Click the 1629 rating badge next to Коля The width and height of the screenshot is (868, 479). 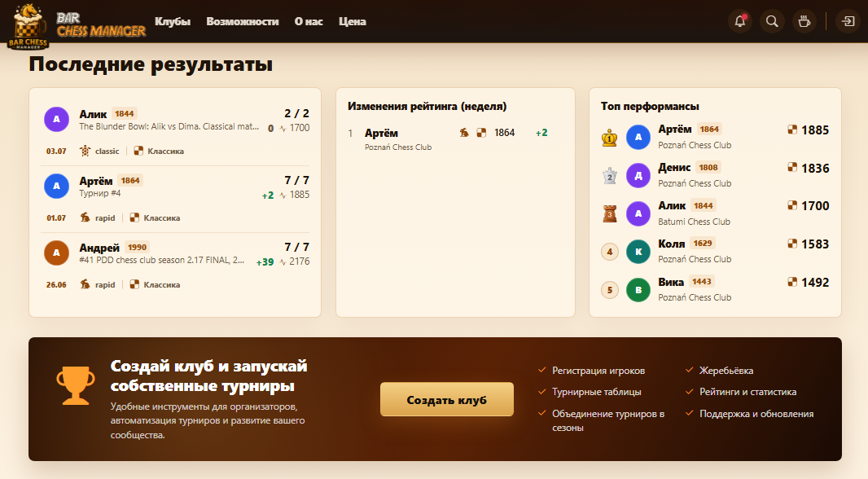coord(703,243)
